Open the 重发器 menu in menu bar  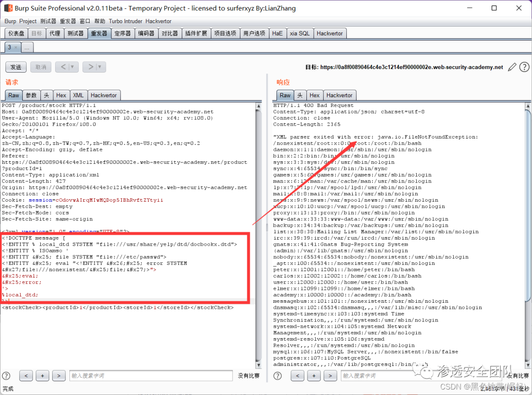pyautogui.click(x=68, y=21)
